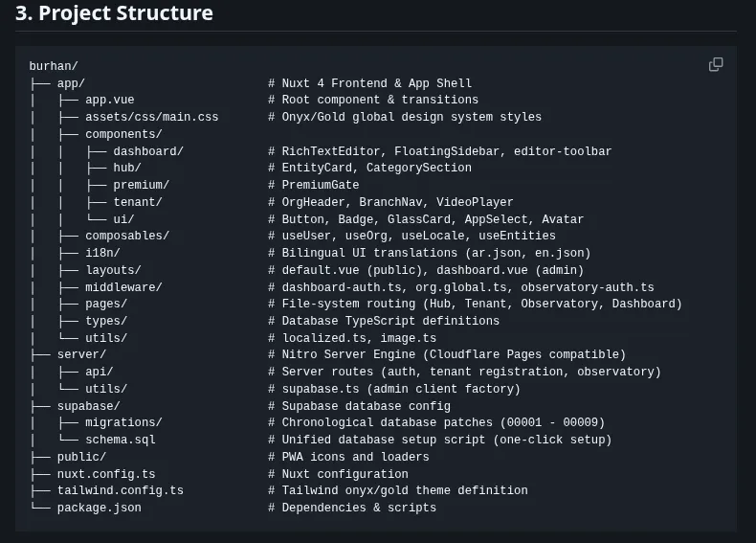Click the "middleware/" folder text
The width and height of the screenshot is (756, 543).
point(123,287)
